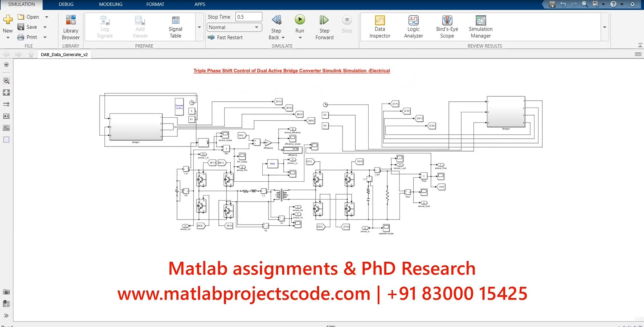Select the capacitor scope block
Image resolution: width=644 pixels, height=327 pixels.
point(386,228)
